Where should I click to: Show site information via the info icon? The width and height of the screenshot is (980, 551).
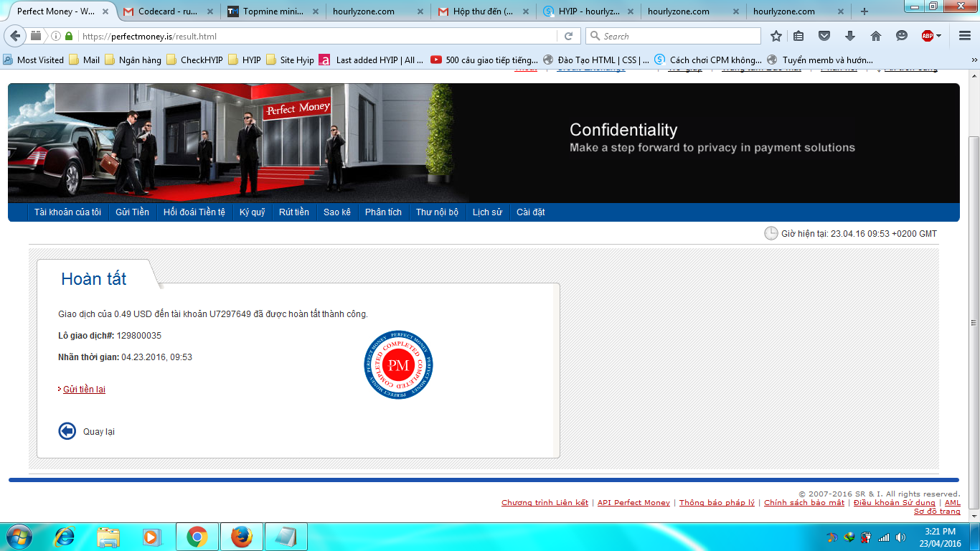(56, 36)
